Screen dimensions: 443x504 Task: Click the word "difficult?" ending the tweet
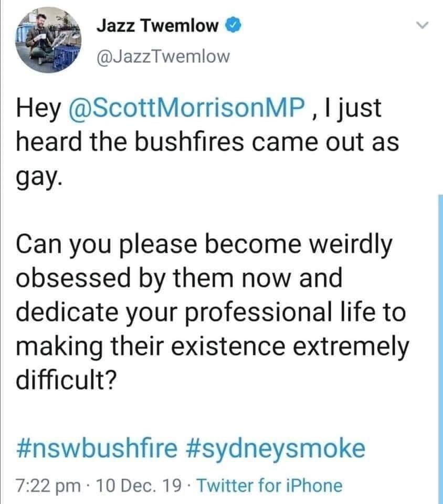65,379
